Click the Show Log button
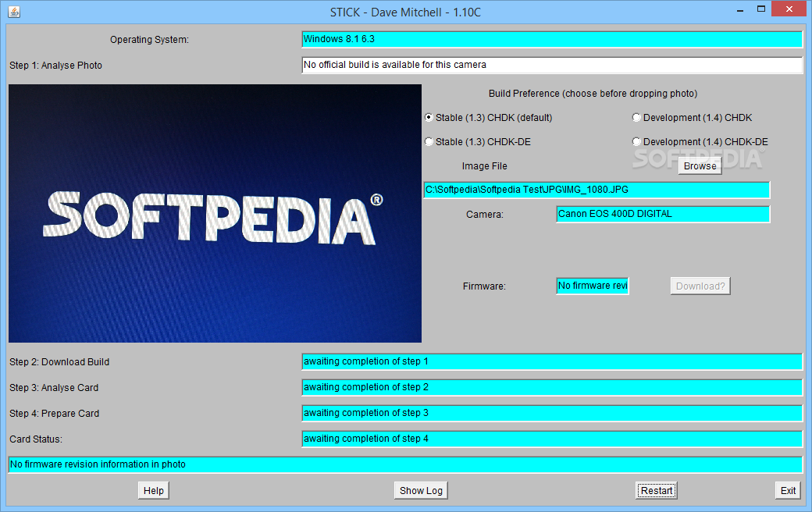This screenshot has height=512, width=812. (x=421, y=491)
